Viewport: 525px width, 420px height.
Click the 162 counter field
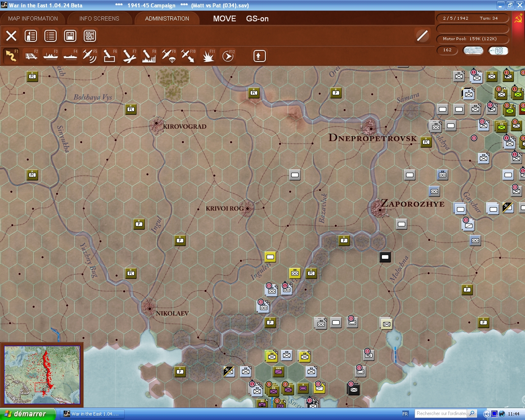point(447,50)
